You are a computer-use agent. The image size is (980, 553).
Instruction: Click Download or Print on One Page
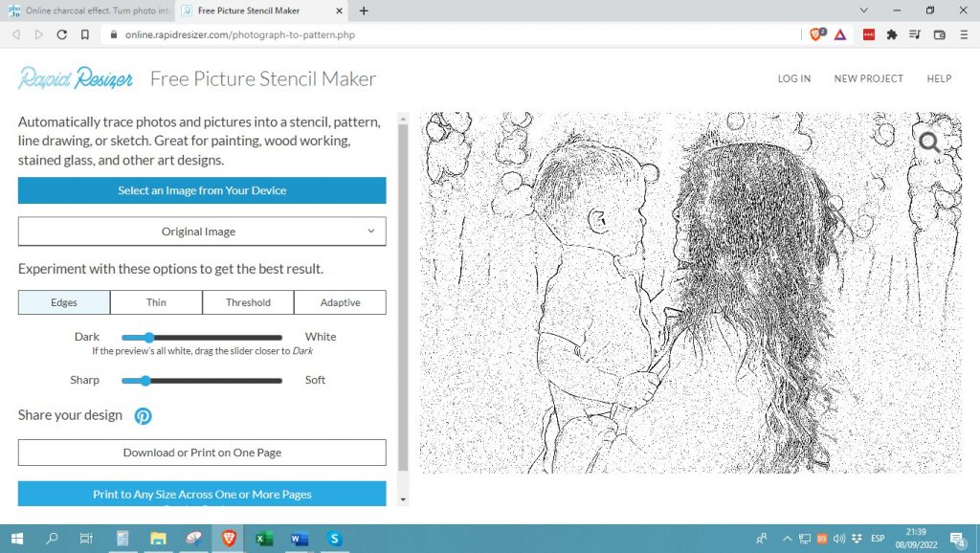point(202,453)
